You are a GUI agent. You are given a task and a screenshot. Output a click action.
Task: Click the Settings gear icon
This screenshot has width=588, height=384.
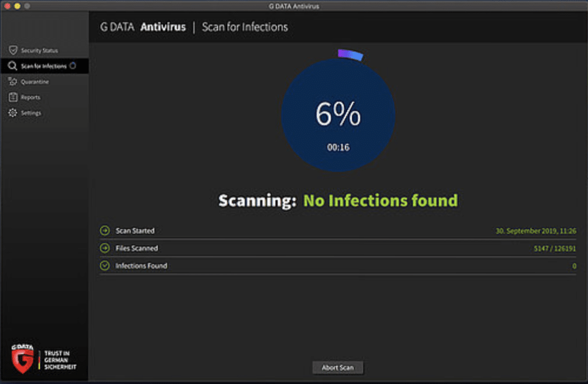coord(12,112)
